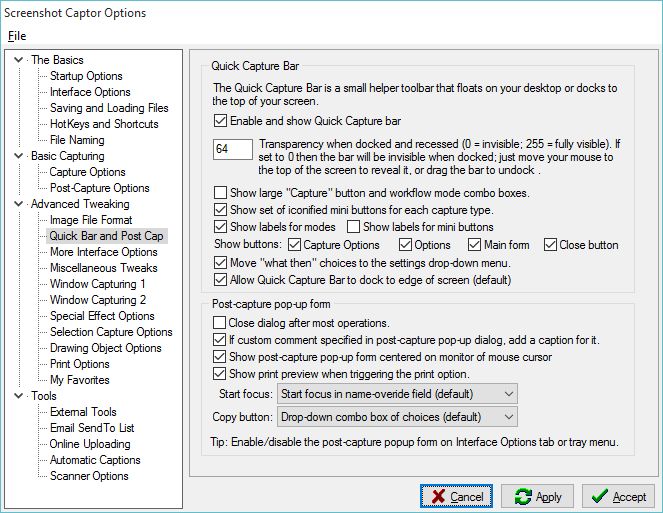Screen dimensions: 663x513
Task: Go to Saving and Loading Files
Action: point(109,108)
